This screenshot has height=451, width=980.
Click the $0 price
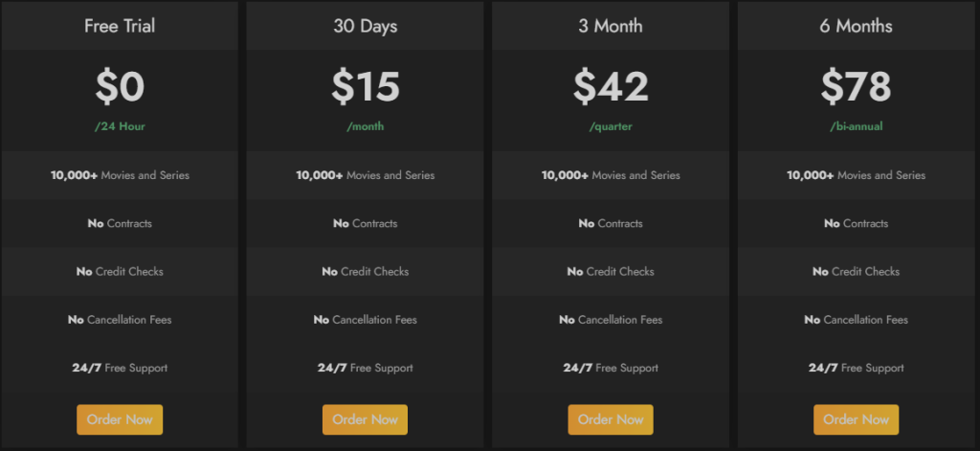coord(120,87)
